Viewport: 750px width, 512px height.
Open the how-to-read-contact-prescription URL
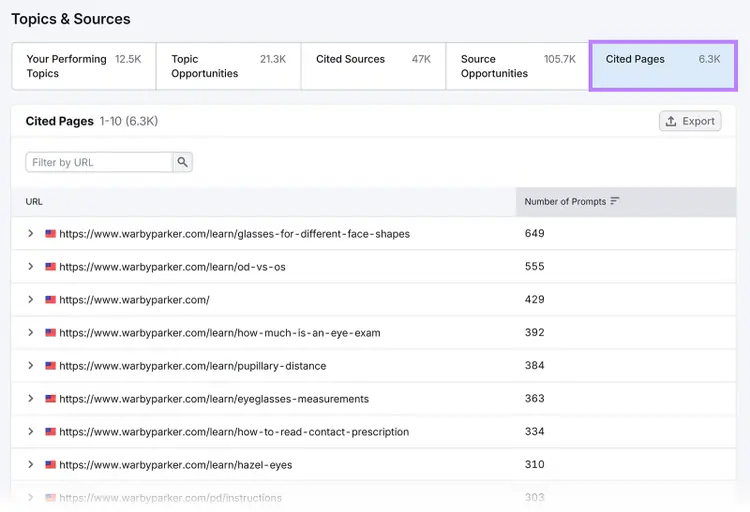pyautogui.click(x=234, y=432)
